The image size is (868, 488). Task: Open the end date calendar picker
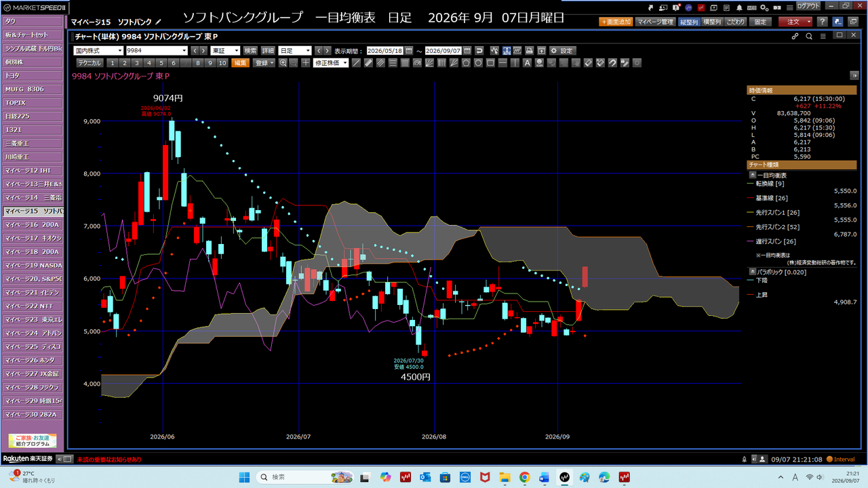click(467, 50)
